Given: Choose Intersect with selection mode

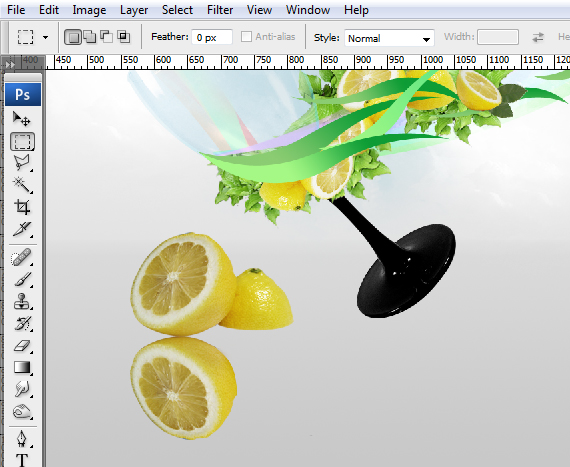Looking at the screenshot, I should click(124, 37).
